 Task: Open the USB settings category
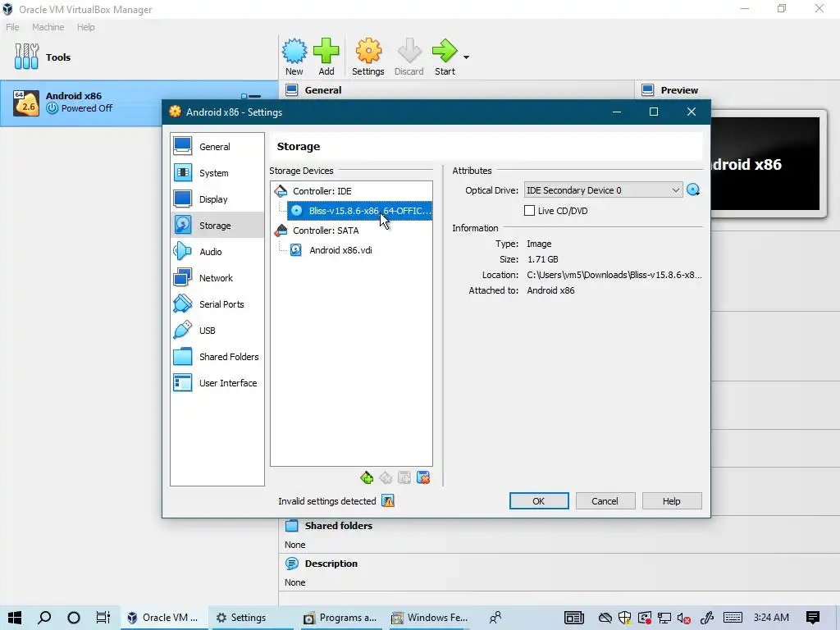217,331
